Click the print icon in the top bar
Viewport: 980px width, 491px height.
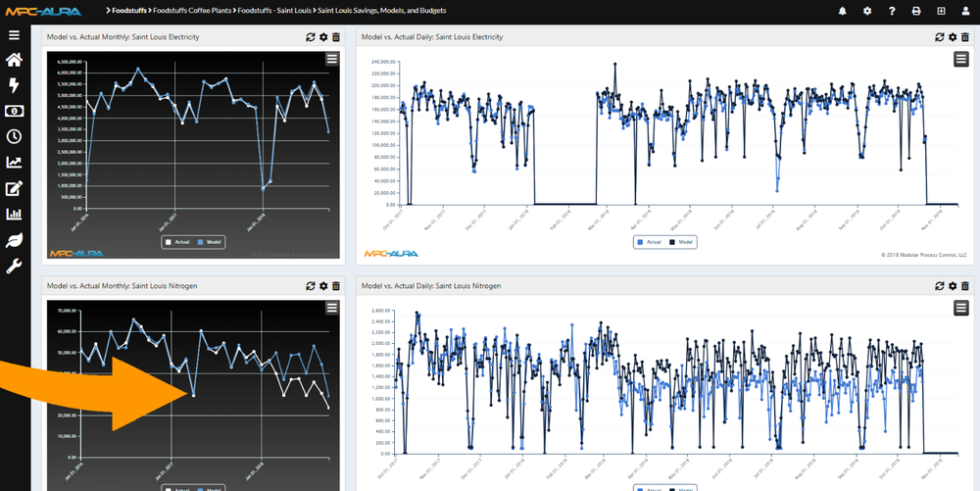point(916,11)
